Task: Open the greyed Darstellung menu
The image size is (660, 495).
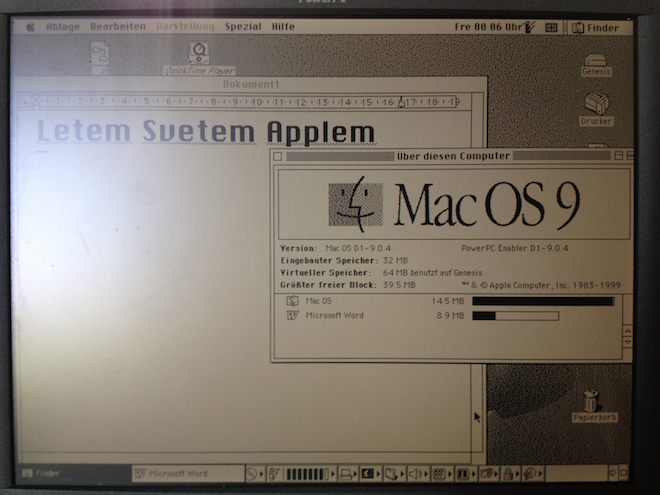Action: coord(185,27)
